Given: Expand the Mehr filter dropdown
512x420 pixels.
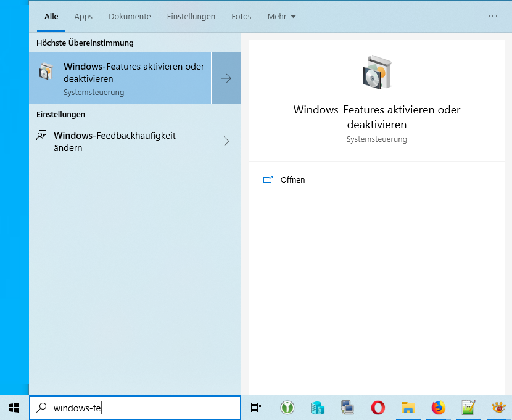Looking at the screenshot, I should pyautogui.click(x=282, y=17).
